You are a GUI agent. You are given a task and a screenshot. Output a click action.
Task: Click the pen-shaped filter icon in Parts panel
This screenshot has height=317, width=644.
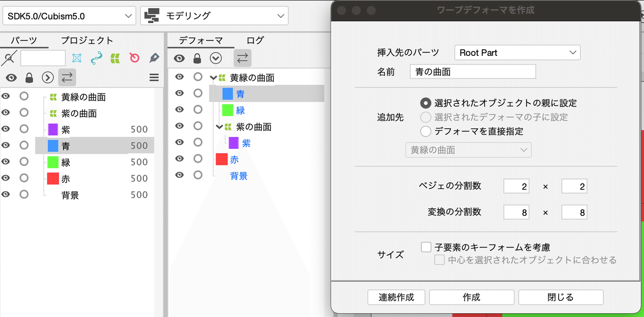[x=154, y=58]
